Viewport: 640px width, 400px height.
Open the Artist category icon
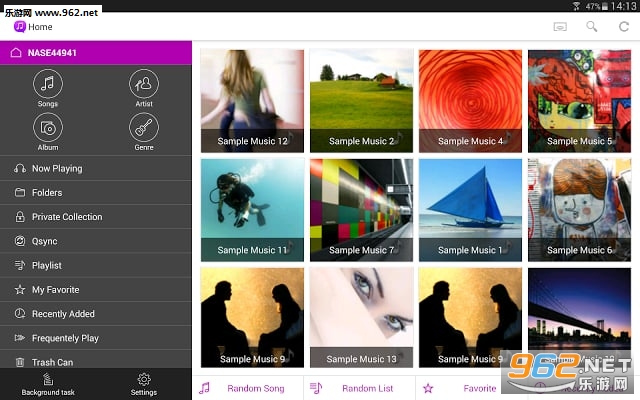pyautogui.click(x=144, y=84)
